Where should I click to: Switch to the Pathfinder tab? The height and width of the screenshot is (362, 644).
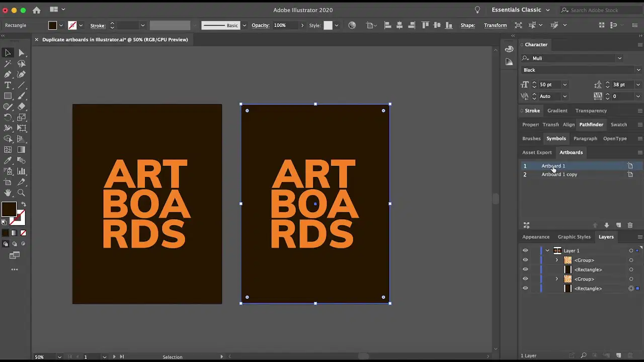coord(591,125)
